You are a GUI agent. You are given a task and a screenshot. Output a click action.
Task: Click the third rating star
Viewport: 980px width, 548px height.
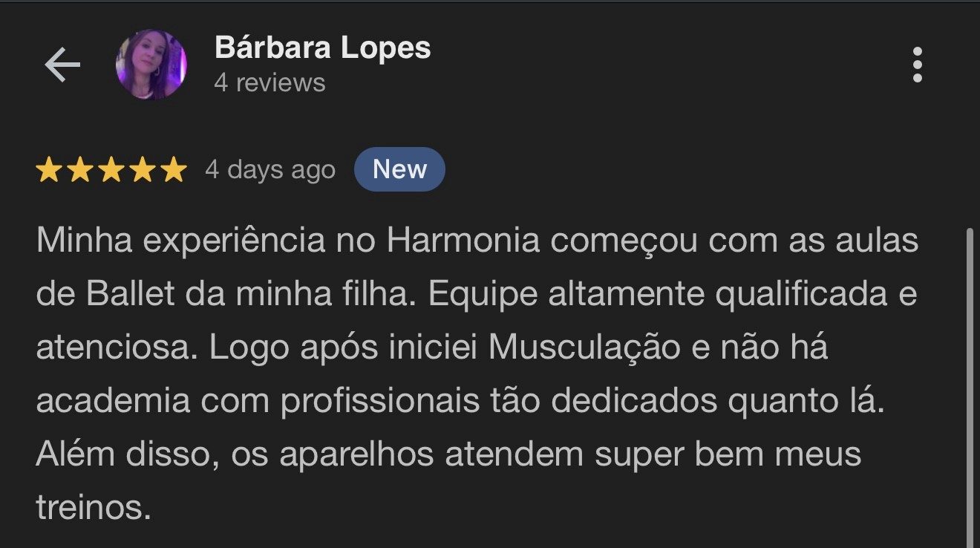click(x=111, y=169)
